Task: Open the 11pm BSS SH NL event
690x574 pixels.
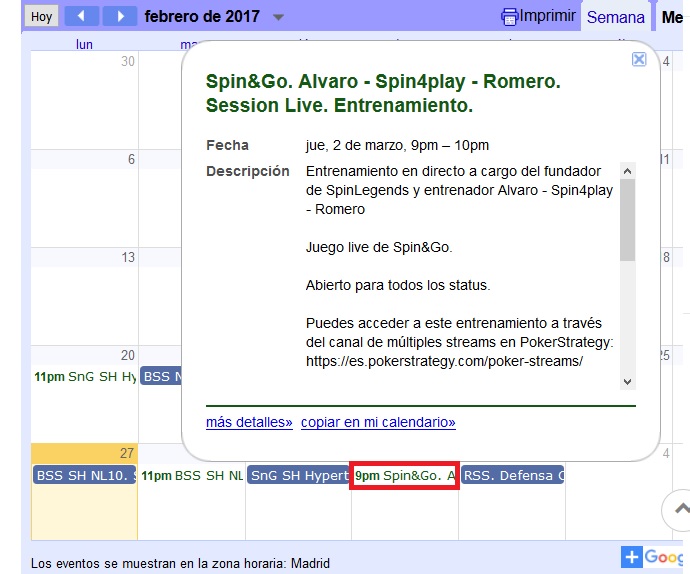Action: (x=192, y=475)
